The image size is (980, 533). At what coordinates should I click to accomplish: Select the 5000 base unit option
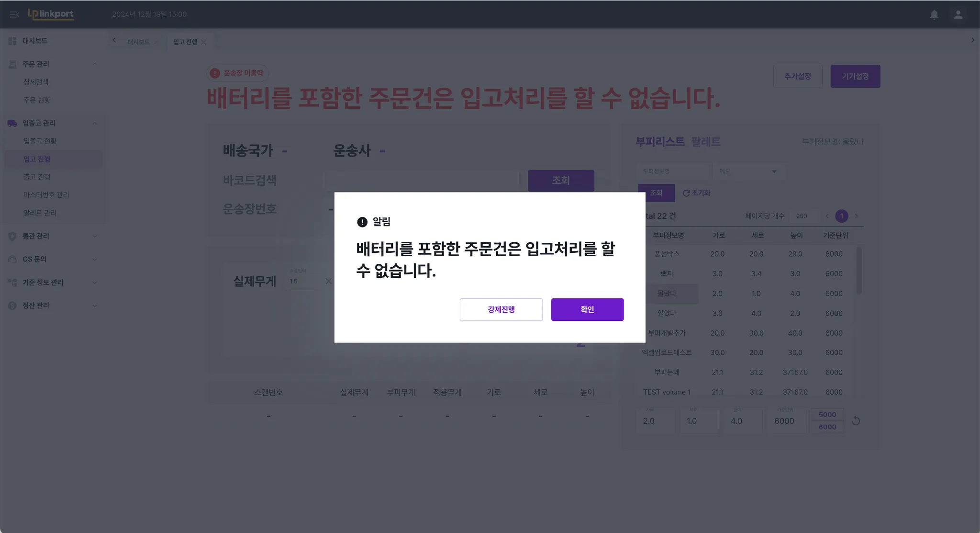click(x=827, y=415)
